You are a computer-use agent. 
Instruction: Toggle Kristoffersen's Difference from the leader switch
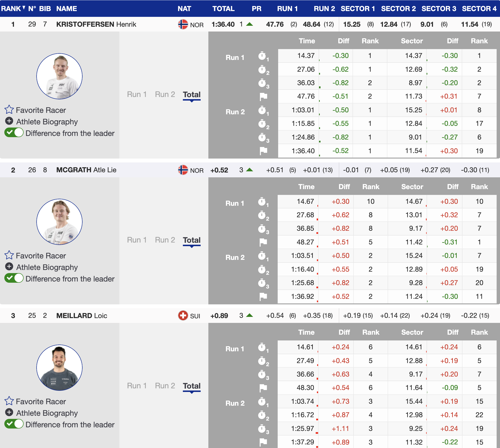tap(14, 133)
